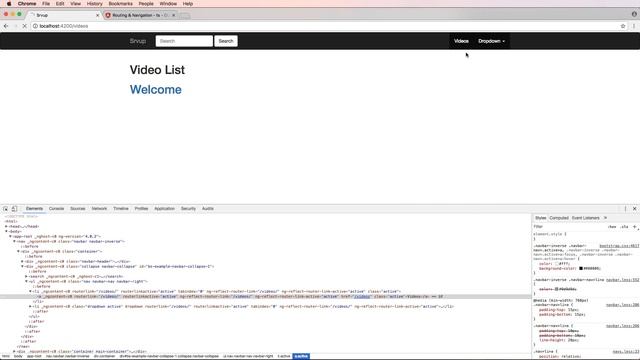640x360 pixels.
Task: Stop the page loading with the X icon
Action: click(24, 26)
